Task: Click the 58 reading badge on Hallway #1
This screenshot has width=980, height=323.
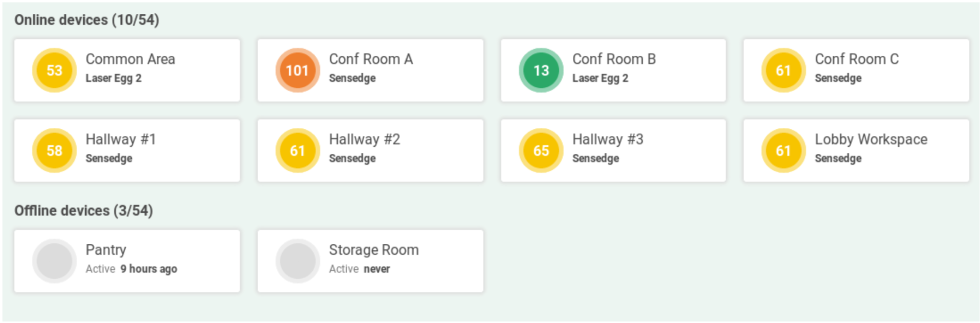Action: point(54,150)
